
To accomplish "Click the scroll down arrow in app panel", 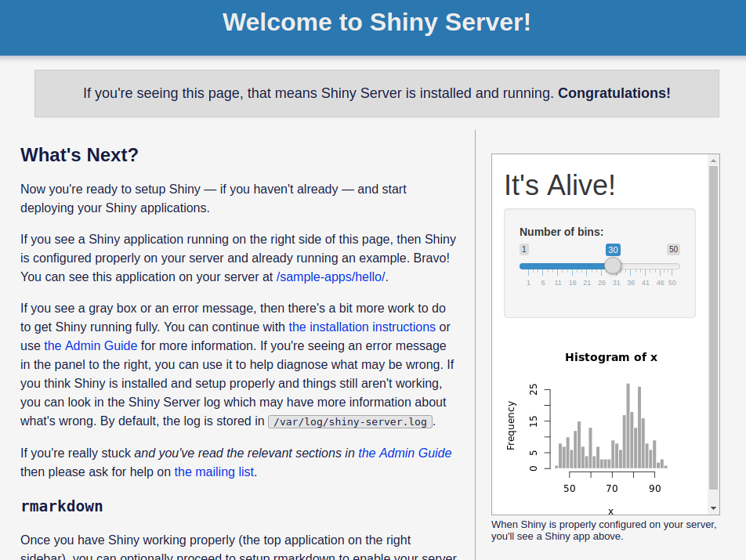I will pos(713,508).
